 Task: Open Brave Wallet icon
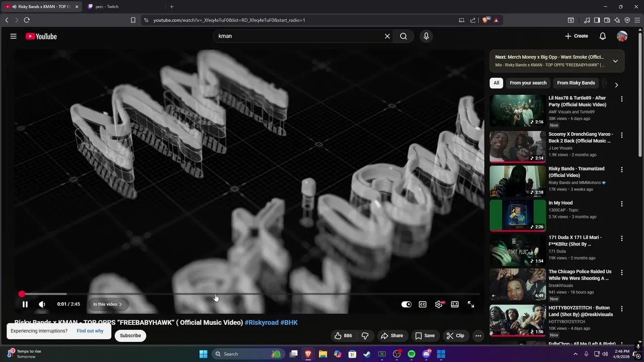tap(607, 20)
